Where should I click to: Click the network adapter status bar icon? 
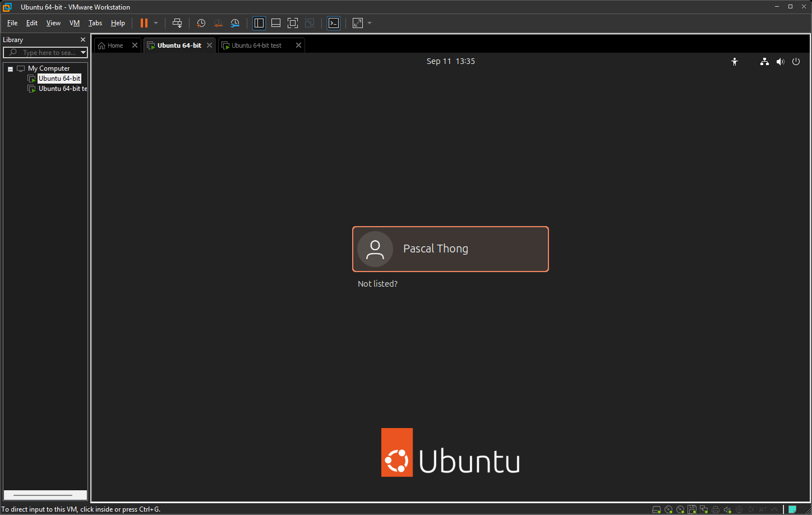pyautogui.click(x=704, y=509)
